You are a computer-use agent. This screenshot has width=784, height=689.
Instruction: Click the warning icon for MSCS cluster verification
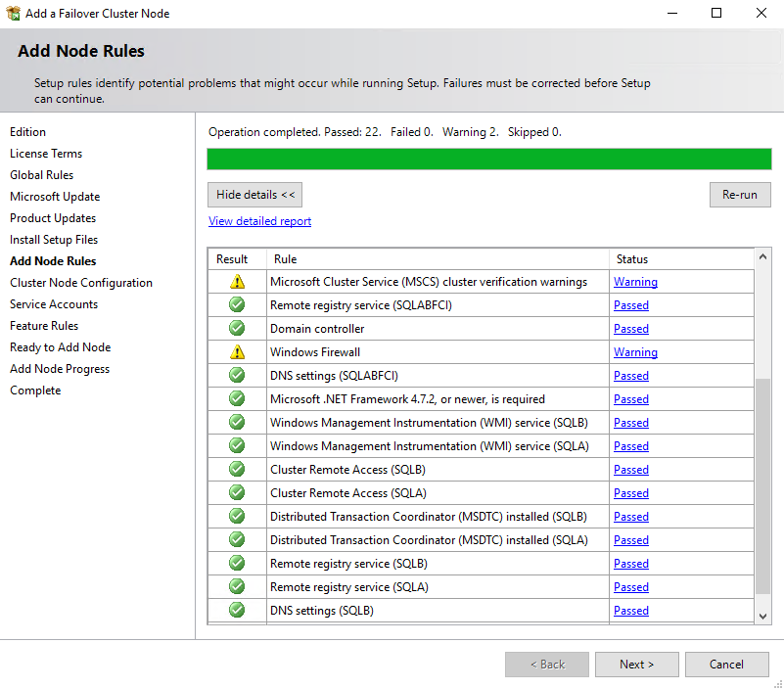[x=237, y=282]
